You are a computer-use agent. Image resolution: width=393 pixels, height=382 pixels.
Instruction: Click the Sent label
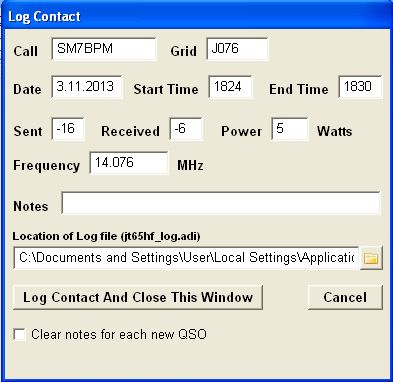tap(28, 131)
